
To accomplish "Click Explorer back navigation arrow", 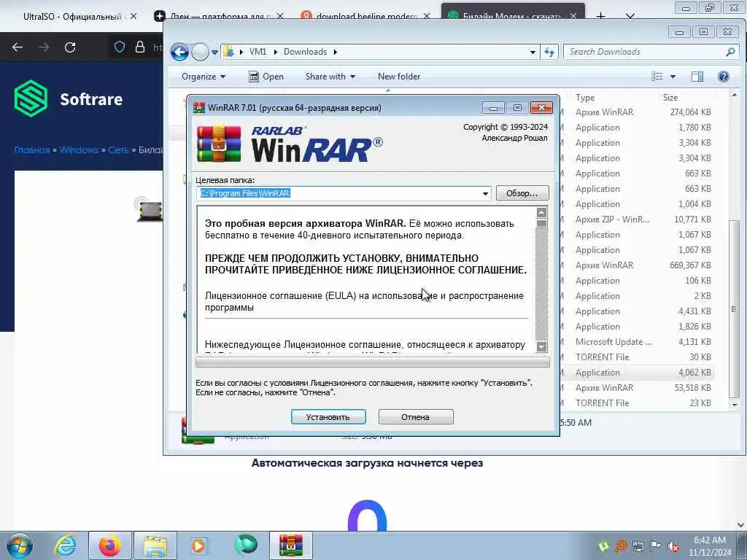I will click(179, 52).
